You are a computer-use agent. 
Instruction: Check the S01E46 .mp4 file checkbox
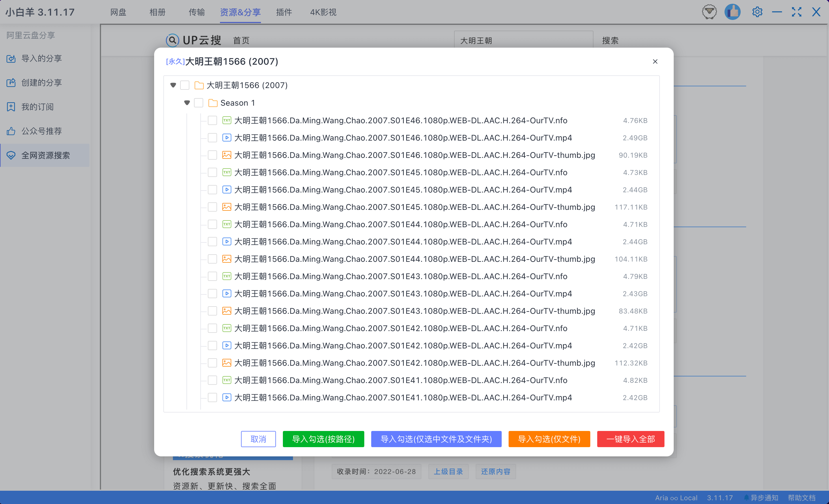point(212,138)
